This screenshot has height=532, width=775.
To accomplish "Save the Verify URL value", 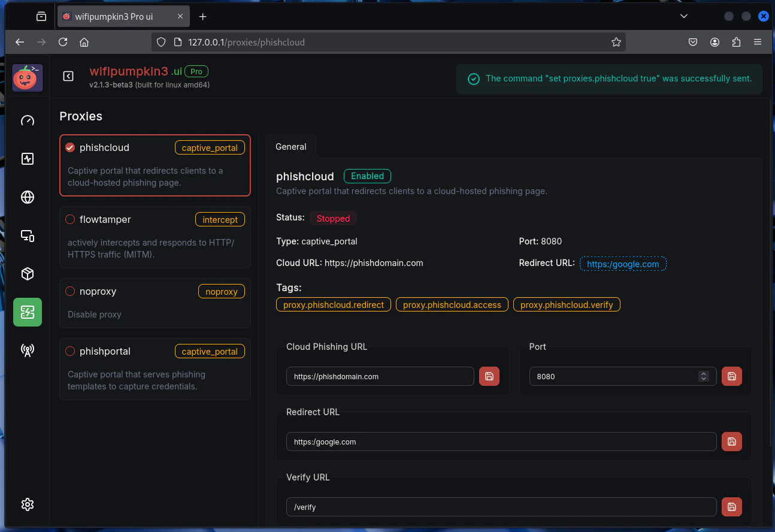I will coord(732,507).
